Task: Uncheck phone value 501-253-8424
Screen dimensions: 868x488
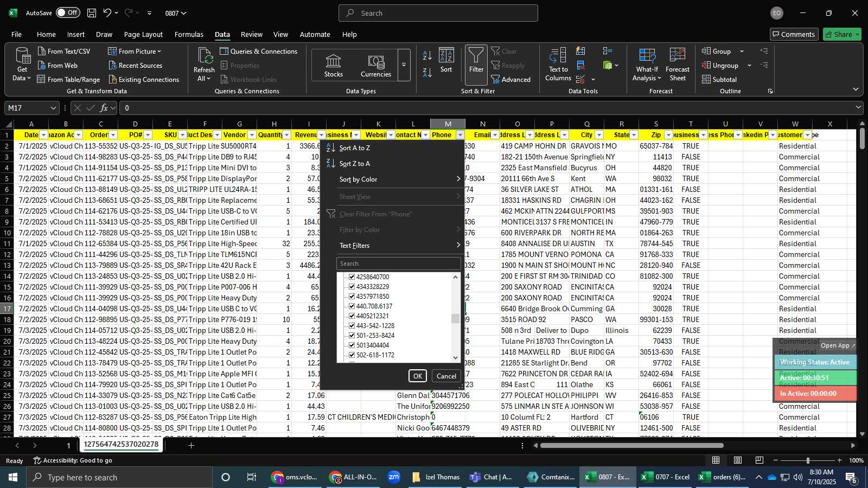Action: coord(352,336)
